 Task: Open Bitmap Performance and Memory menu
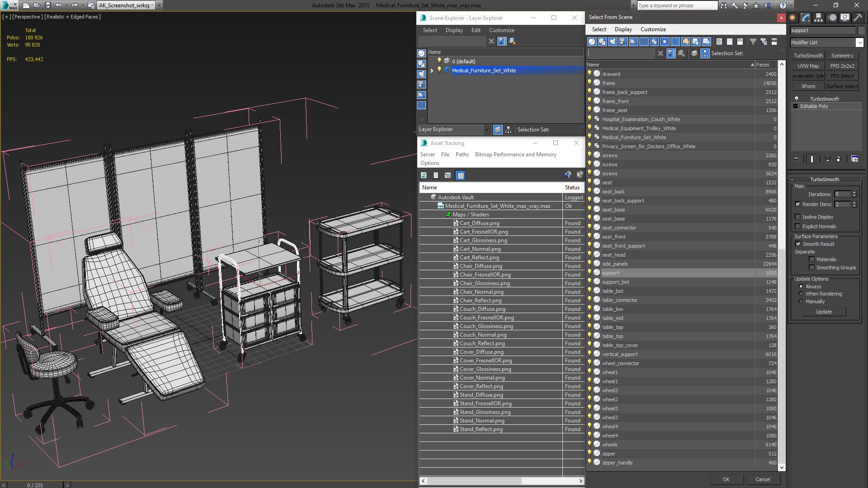click(515, 155)
